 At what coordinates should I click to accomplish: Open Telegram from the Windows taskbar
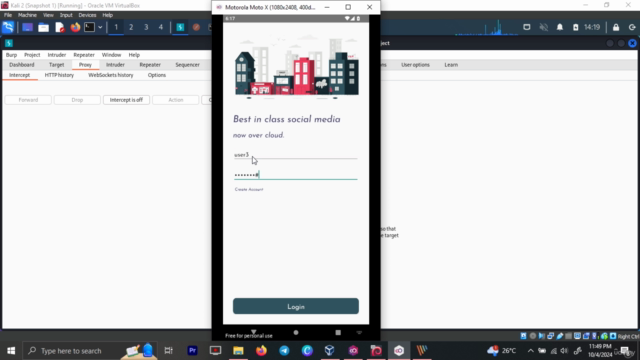(x=284, y=351)
